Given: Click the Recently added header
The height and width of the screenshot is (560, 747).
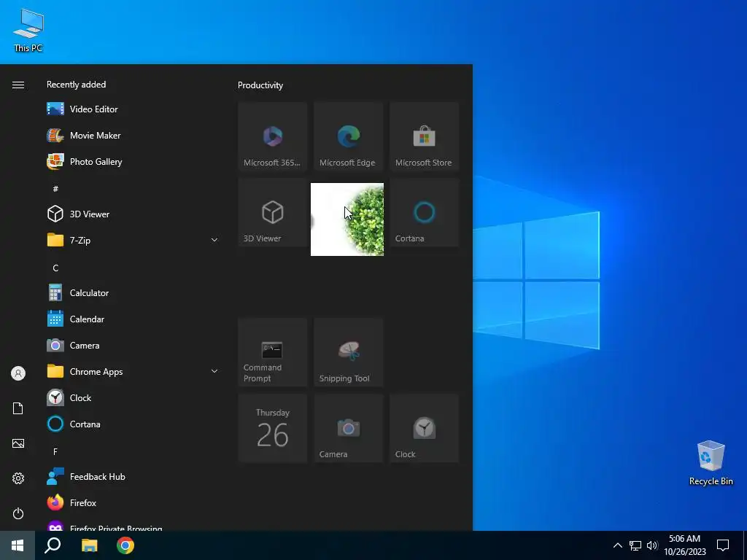Looking at the screenshot, I should (x=76, y=85).
